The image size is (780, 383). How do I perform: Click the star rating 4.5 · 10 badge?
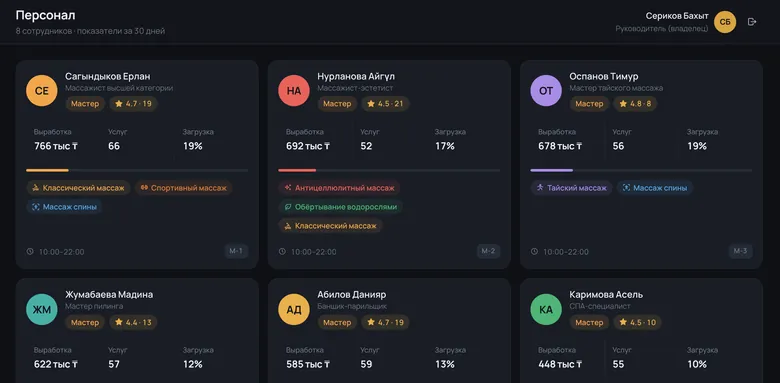(637, 322)
